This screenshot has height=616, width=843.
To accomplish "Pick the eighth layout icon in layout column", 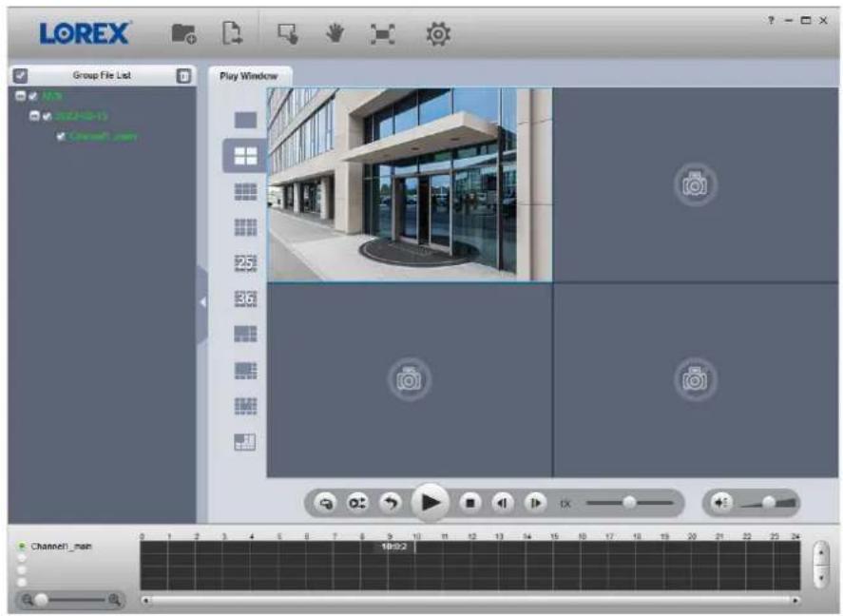I will click(246, 371).
